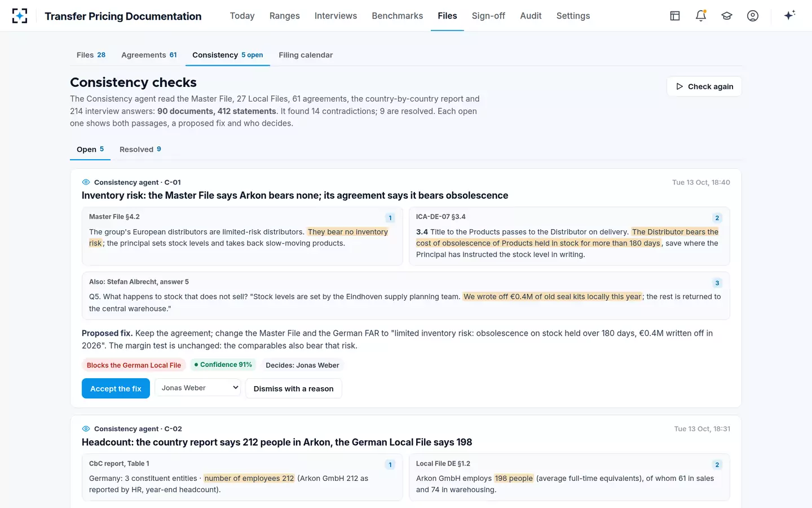Click Dismiss with a reason
This screenshot has height=508, width=812.
(294, 388)
